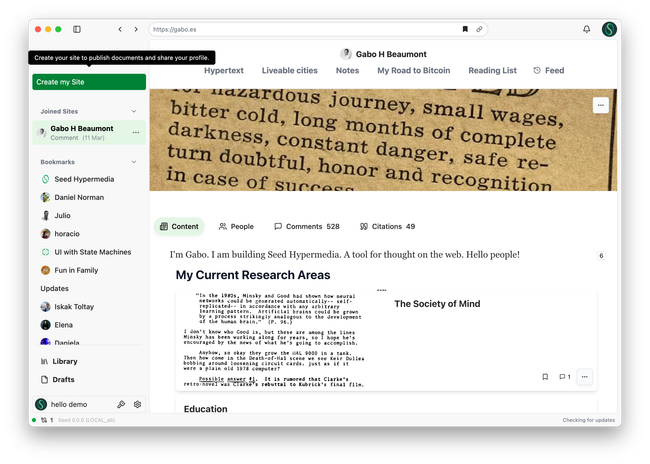Bookmark The Society of Mind card
The image size is (650, 464).
[545, 377]
